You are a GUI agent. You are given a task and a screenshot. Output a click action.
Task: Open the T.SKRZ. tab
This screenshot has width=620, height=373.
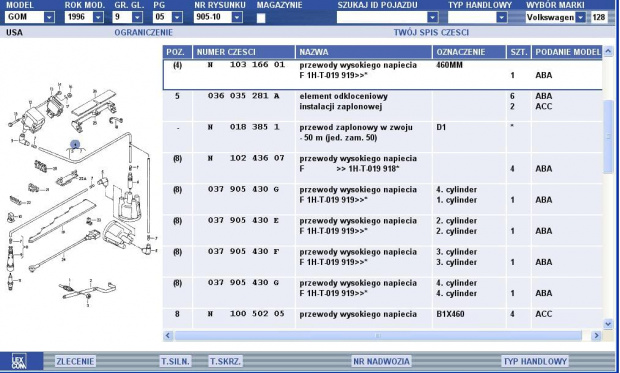[225, 361]
